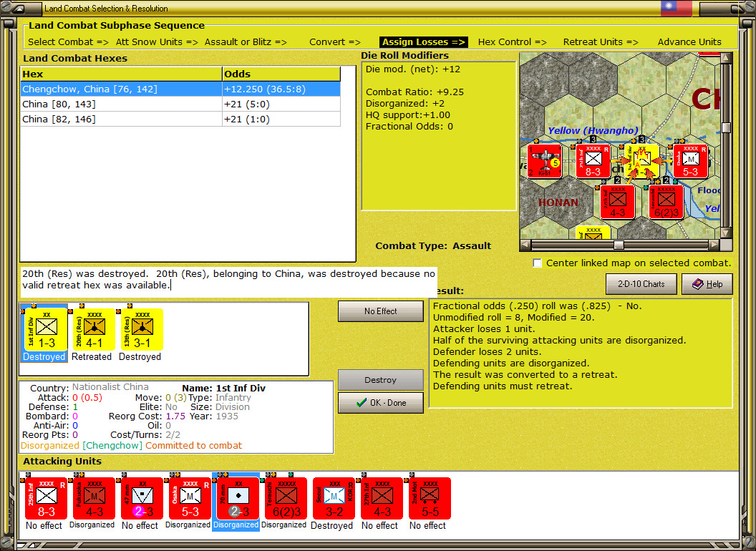Image resolution: width=756 pixels, height=551 pixels.
Task: Open the Help button
Action: (x=707, y=284)
